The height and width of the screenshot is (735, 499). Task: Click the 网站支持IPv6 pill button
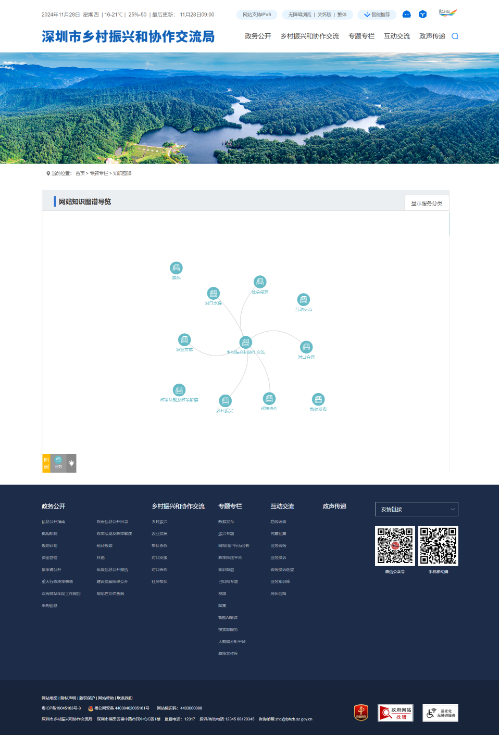click(x=257, y=15)
